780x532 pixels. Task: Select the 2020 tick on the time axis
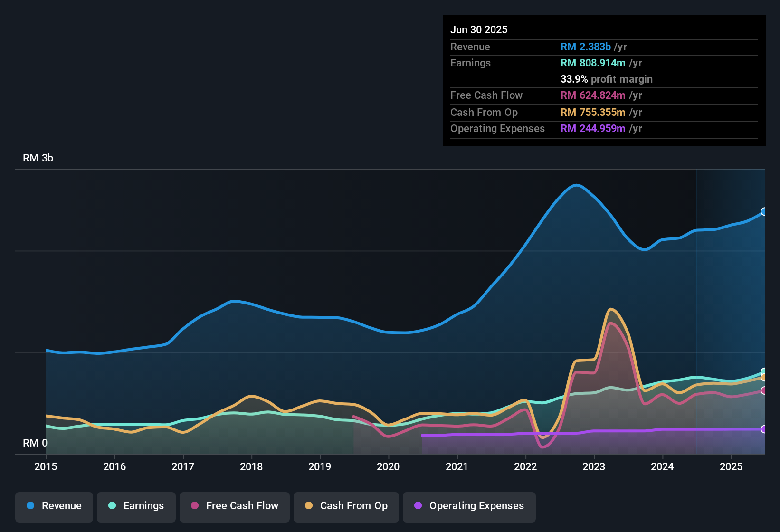[388, 467]
